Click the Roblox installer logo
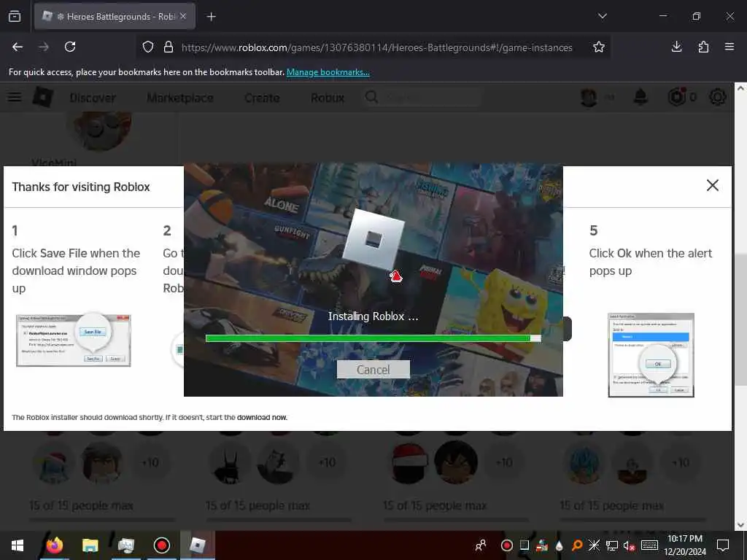Screen dimensions: 747x560 (373, 239)
